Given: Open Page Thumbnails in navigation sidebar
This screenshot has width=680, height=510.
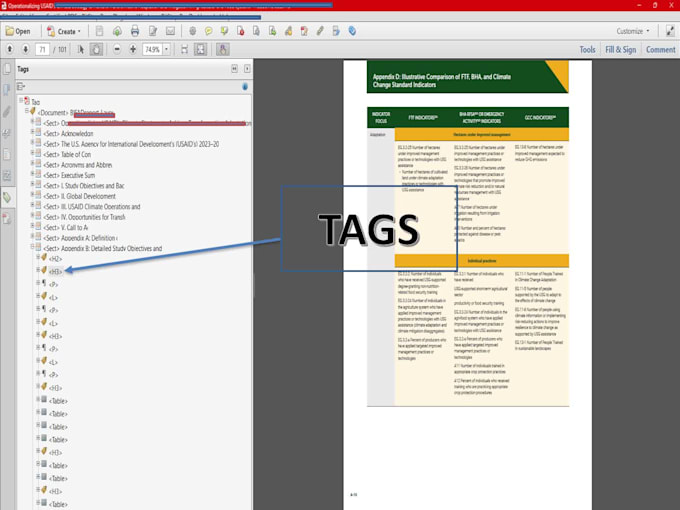Looking at the screenshot, I should pos(7,69).
